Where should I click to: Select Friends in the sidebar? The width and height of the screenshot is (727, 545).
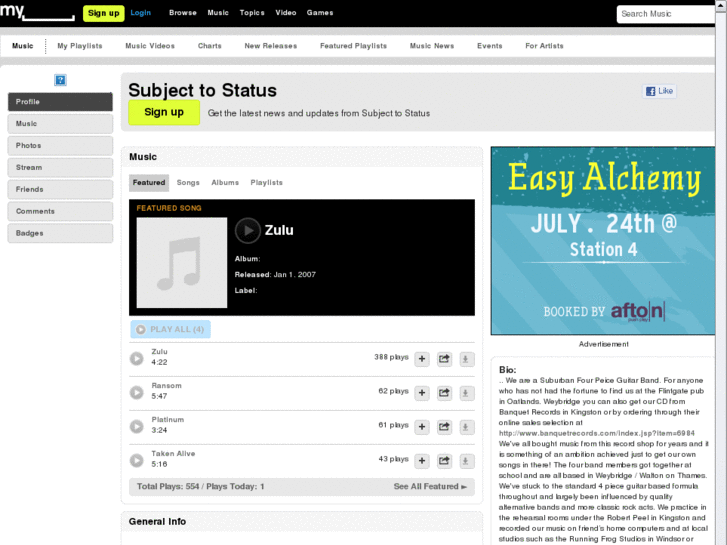(x=60, y=189)
